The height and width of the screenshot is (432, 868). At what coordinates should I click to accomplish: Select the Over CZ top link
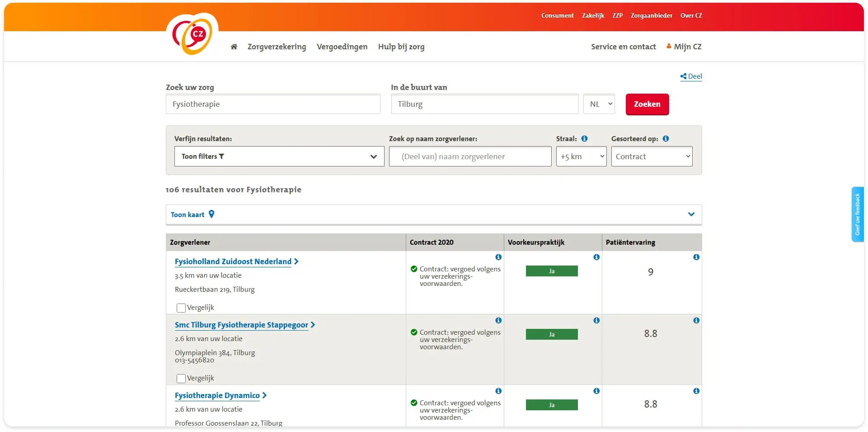coord(691,15)
